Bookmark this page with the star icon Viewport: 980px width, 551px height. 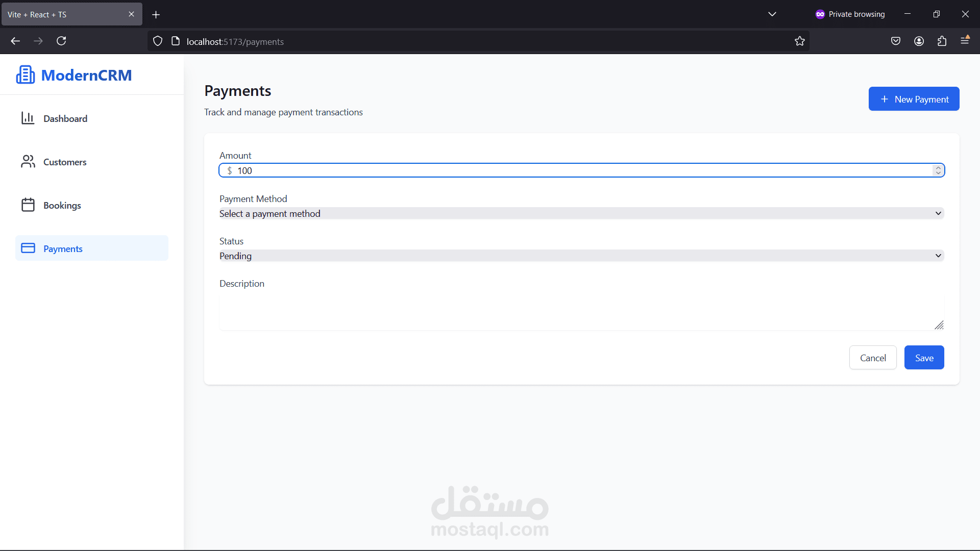click(x=799, y=41)
